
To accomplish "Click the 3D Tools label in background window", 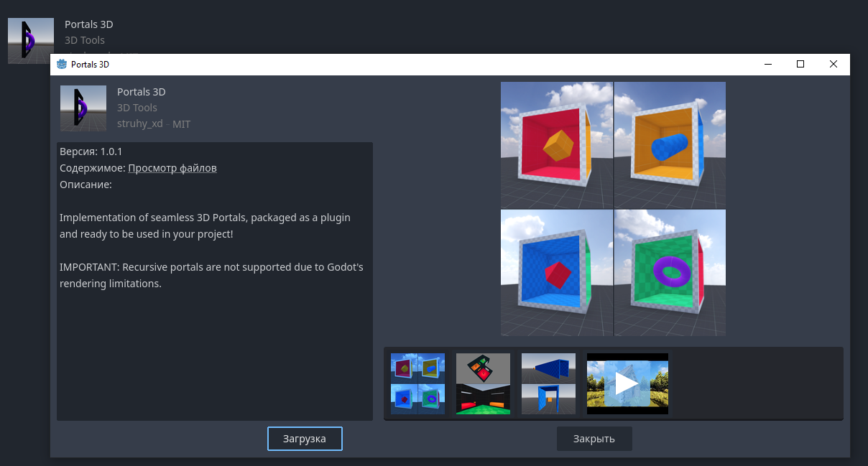I will point(85,40).
